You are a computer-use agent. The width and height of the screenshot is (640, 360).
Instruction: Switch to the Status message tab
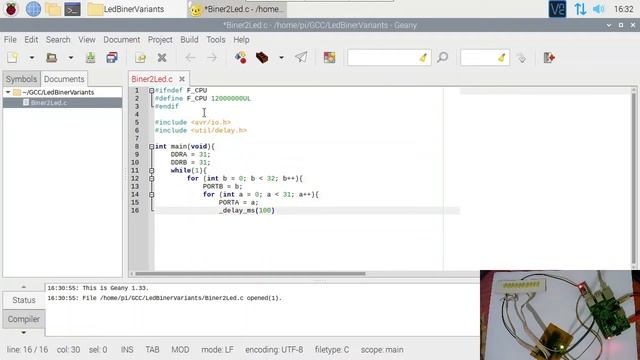(x=24, y=300)
